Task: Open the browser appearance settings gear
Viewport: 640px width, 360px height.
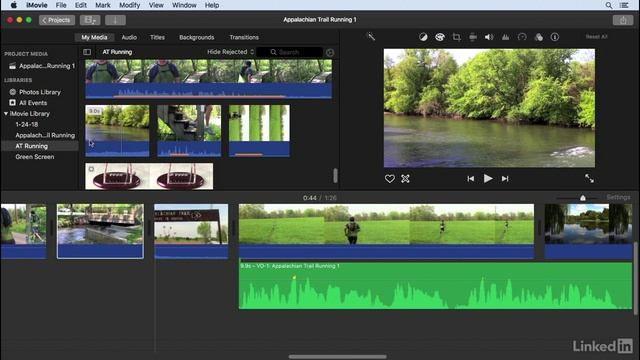Action: [330, 53]
